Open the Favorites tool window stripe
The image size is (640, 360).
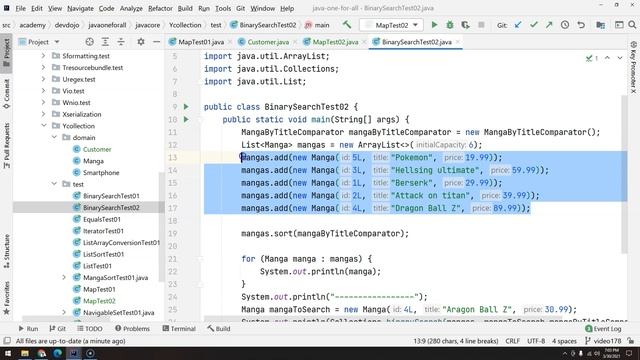pos(7,298)
